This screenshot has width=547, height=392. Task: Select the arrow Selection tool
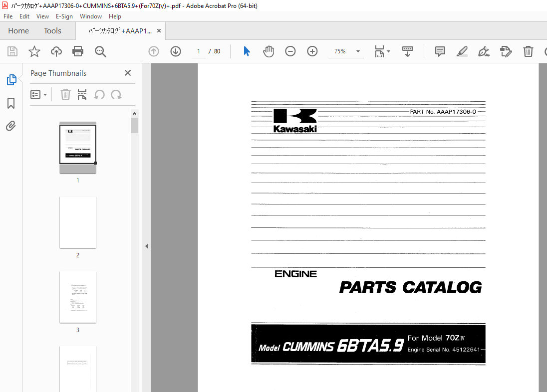[247, 51]
